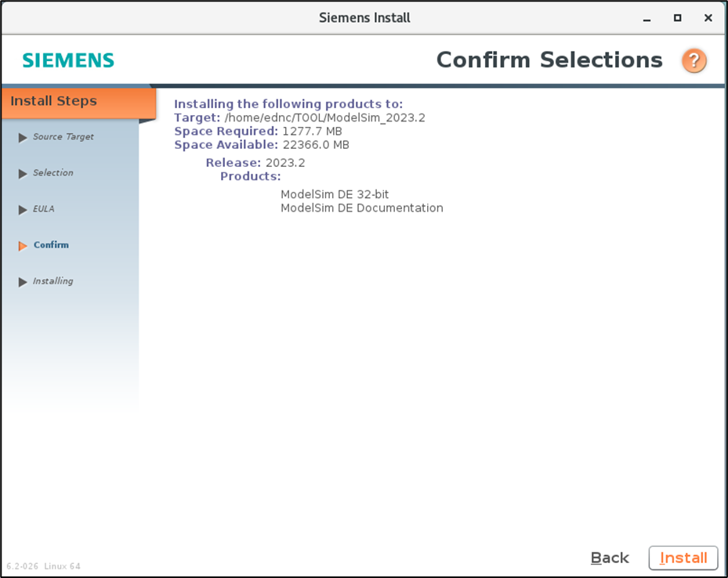Select the Selection install step

click(53, 172)
